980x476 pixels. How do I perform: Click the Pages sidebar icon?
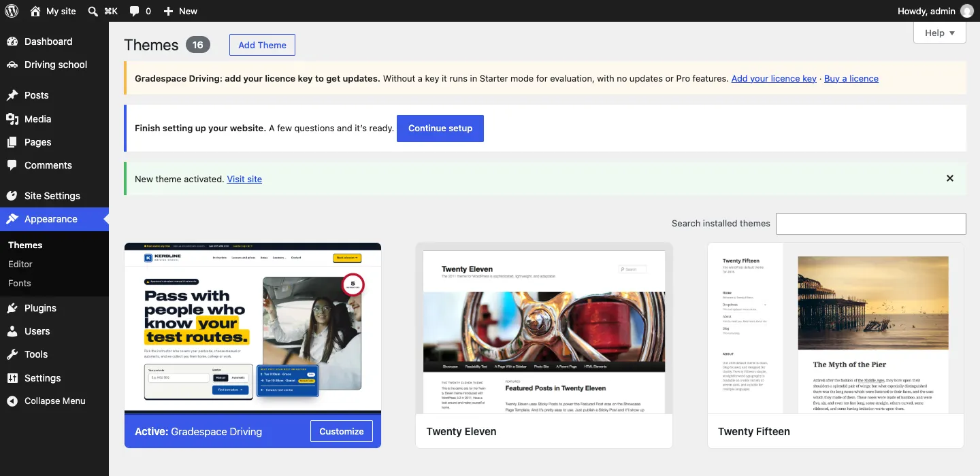click(12, 142)
